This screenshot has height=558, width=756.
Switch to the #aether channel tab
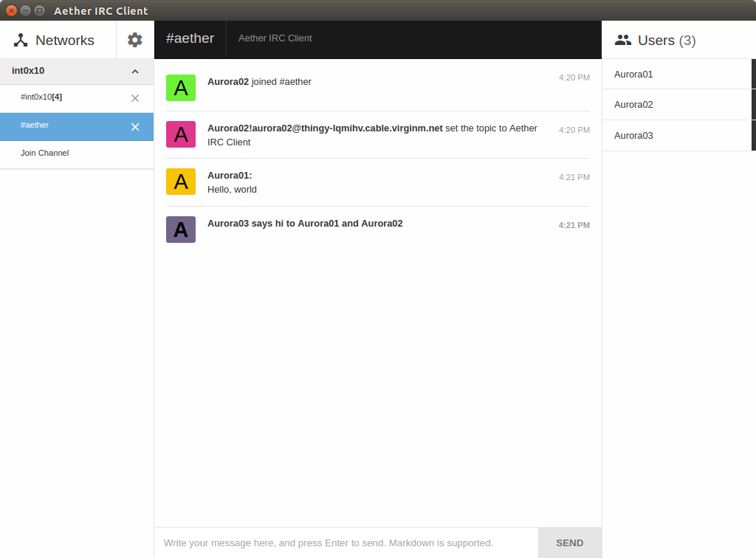190,38
